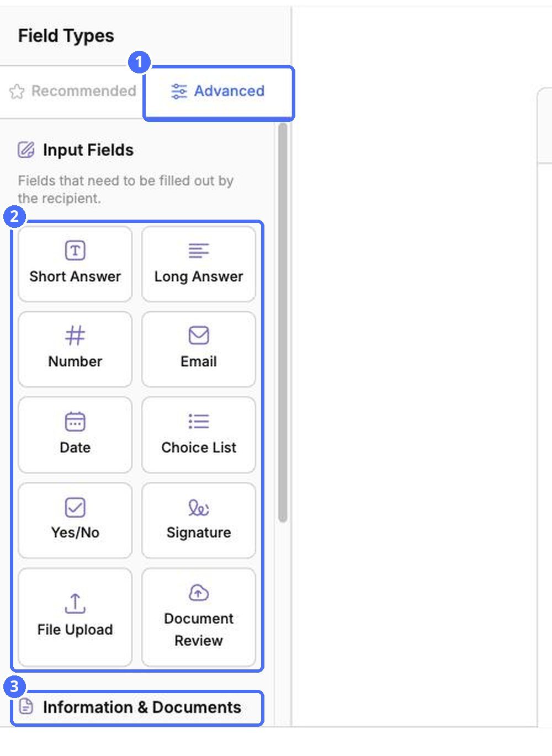552x756 pixels.
Task: Add Document Review cloud upload icon
Action: (199, 593)
